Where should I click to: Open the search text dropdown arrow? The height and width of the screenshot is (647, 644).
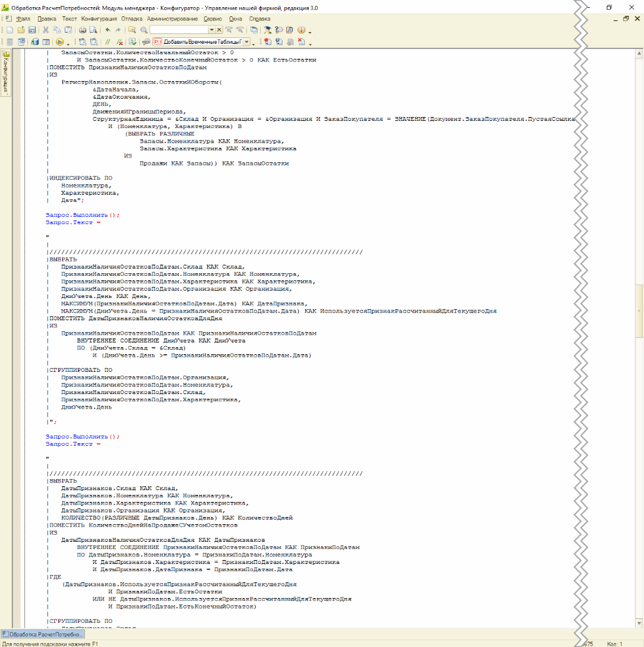coord(211,30)
